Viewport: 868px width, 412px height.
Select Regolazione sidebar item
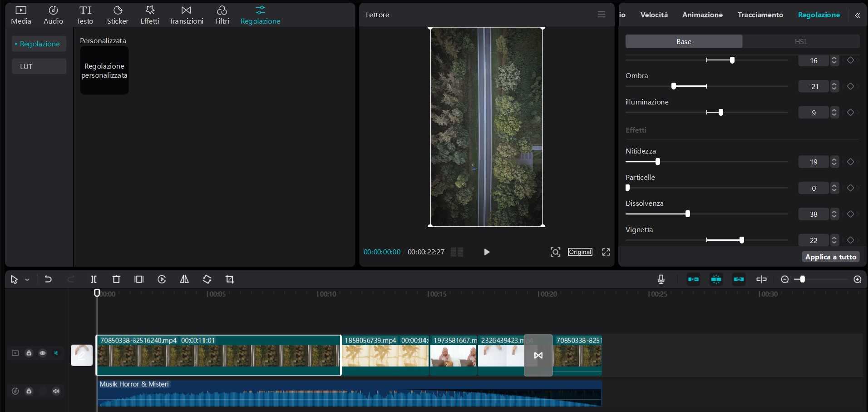point(39,44)
